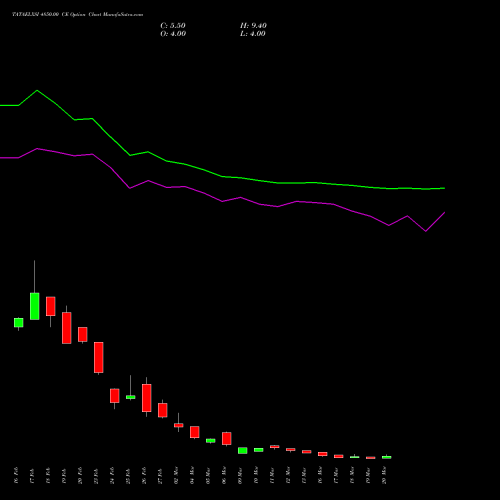This screenshot has height=500, width=500.
Task: Click the tall green candlestick above 17 Feb
Action: [x=35, y=306]
